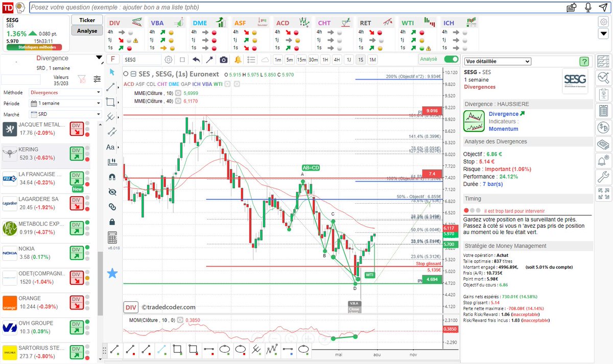Viewport: 613px width, 364px height.
Task: Toggle the magnet snap tool
Action: click(112, 177)
